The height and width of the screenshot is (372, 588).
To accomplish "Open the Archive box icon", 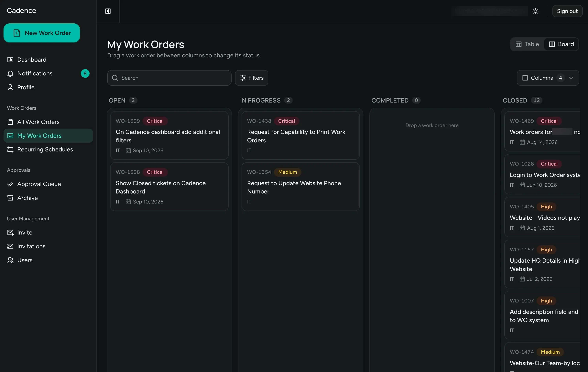I will (x=10, y=198).
